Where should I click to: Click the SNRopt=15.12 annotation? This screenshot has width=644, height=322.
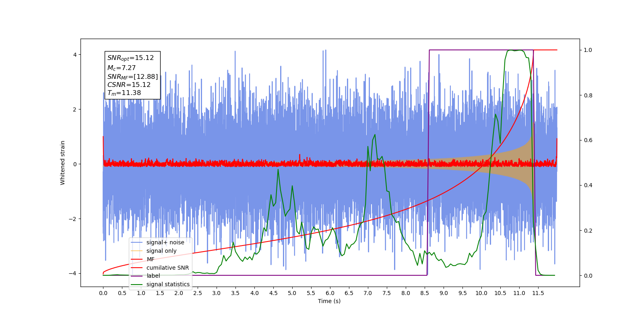coord(130,58)
